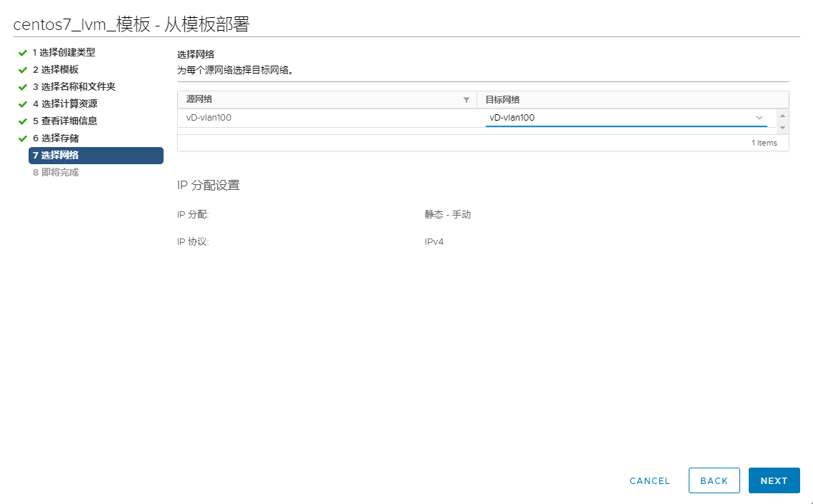This screenshot has height=504, width=813.
Task: Open the 目标网络 vD-vlan100 dropdown
Action: pyautogui.click(x=627, y=118)
